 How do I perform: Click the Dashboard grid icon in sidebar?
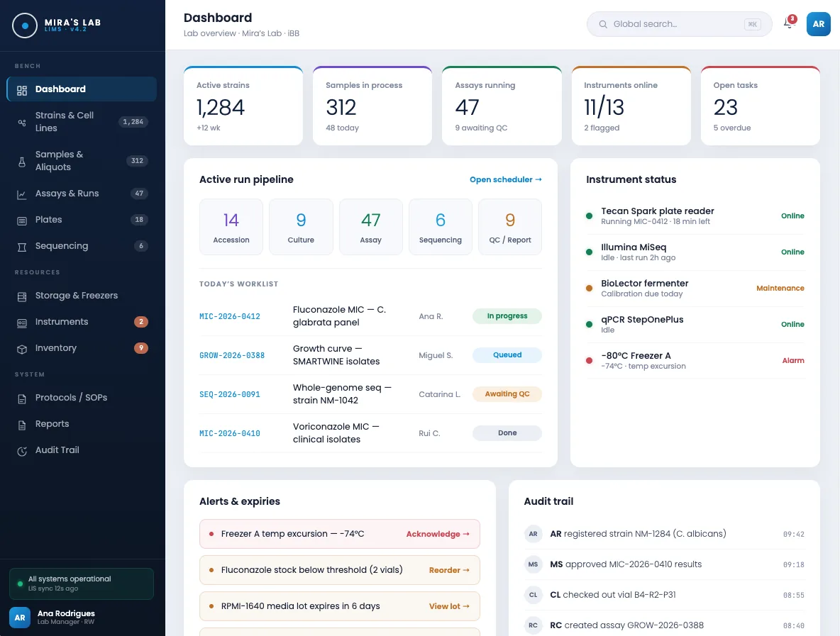point(22,90)
